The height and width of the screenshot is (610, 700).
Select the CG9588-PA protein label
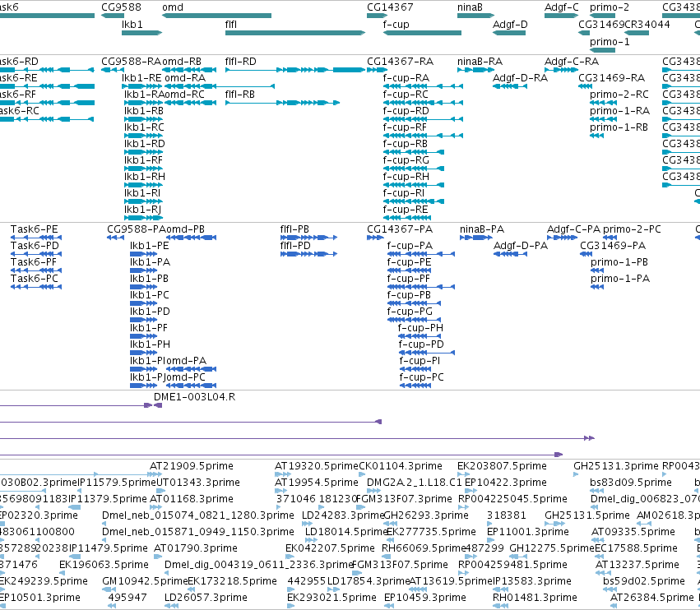click(x=137, y=229)
